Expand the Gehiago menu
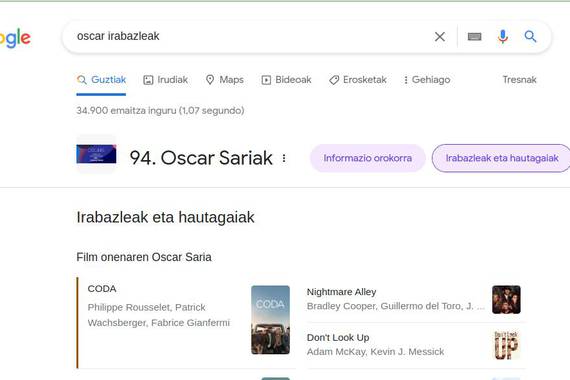This screenshot has width=570, height=380. tap(427, 80)
